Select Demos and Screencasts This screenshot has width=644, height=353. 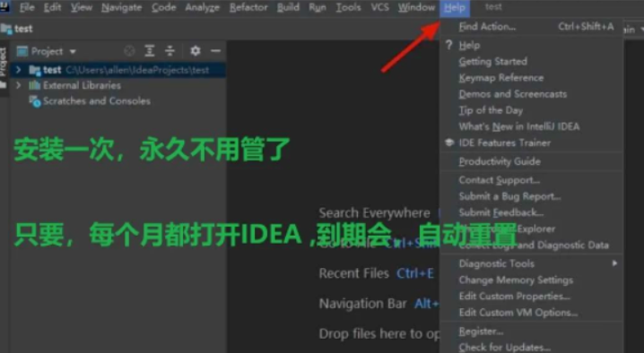tap(532, 94)
